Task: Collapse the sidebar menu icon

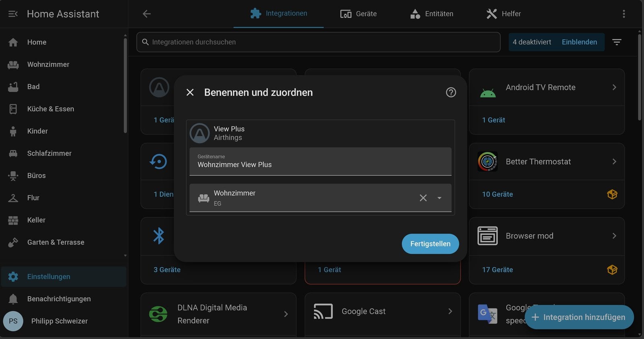Action: pos(13,14)
